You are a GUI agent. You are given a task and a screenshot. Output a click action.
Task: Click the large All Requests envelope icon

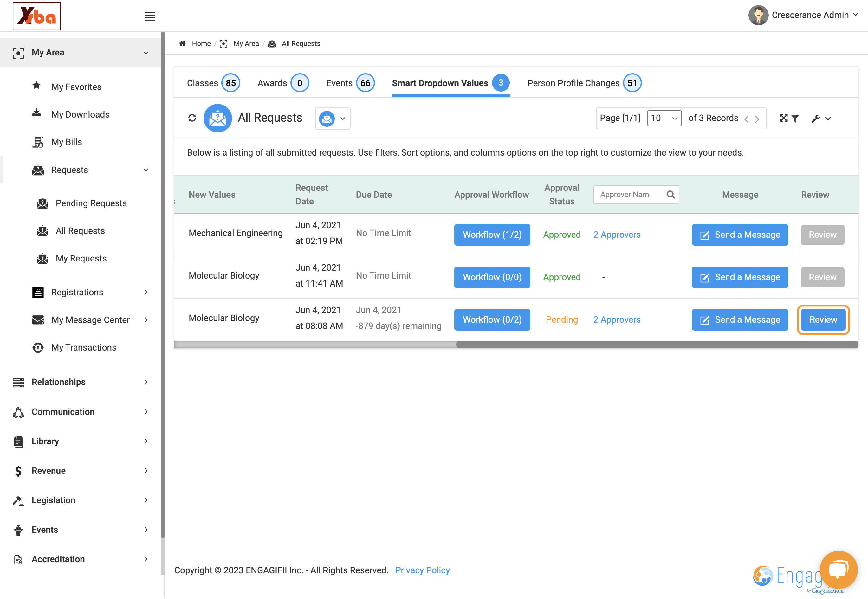pyautogui.click(x=217, y=118)
